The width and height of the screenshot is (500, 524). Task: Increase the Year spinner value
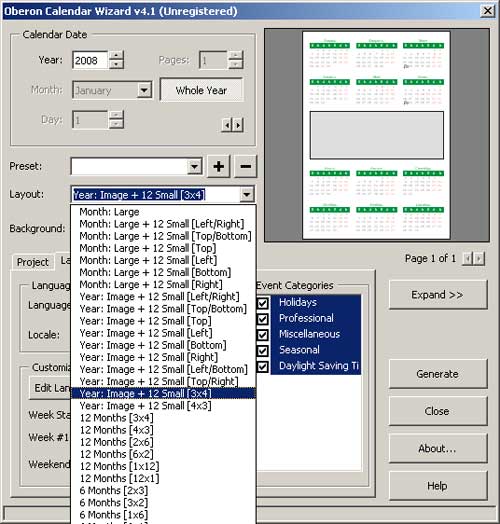116,55
